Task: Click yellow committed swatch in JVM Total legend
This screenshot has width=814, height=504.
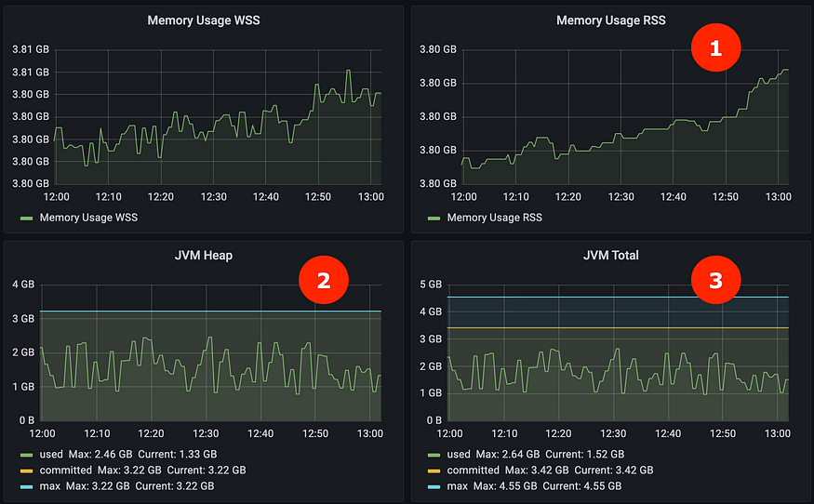Action: pos(434,471)
